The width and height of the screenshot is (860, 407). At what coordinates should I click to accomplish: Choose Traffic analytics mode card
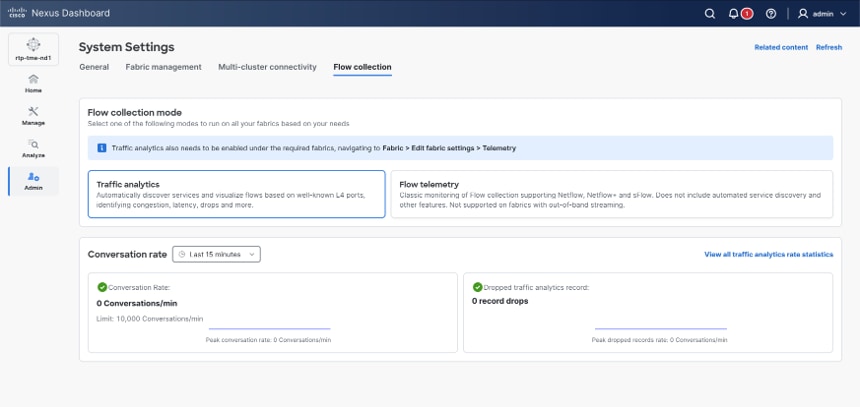(236, 194)
